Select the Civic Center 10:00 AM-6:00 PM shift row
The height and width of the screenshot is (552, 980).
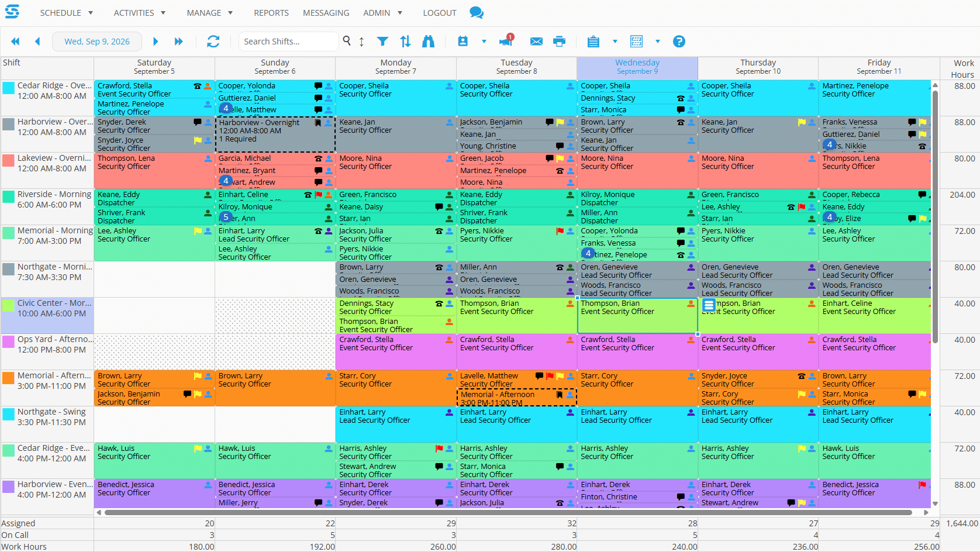coord(47,316)
